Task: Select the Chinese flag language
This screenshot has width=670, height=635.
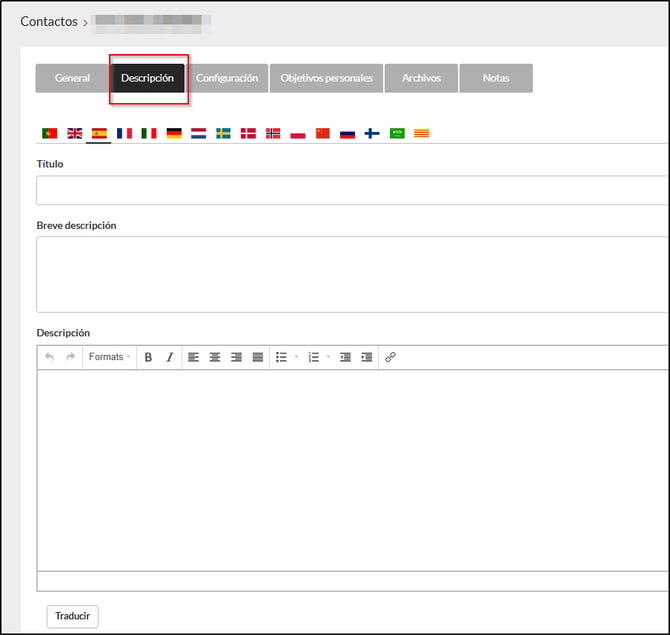Action: (322, 133)
